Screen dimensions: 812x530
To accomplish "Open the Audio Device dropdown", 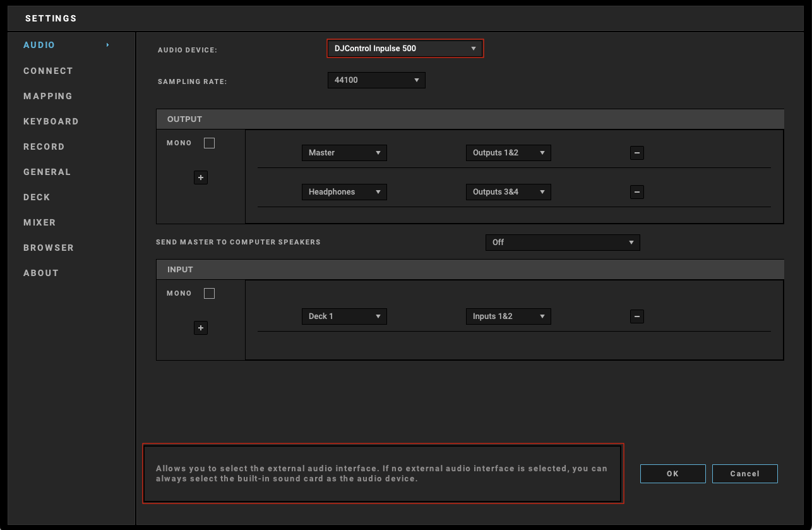I will (x=405, y=49).
